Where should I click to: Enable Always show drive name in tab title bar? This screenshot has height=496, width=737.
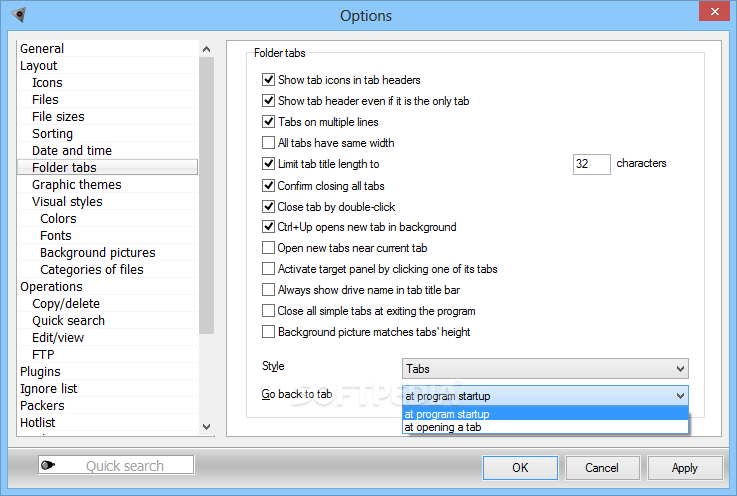coord(268,290)
